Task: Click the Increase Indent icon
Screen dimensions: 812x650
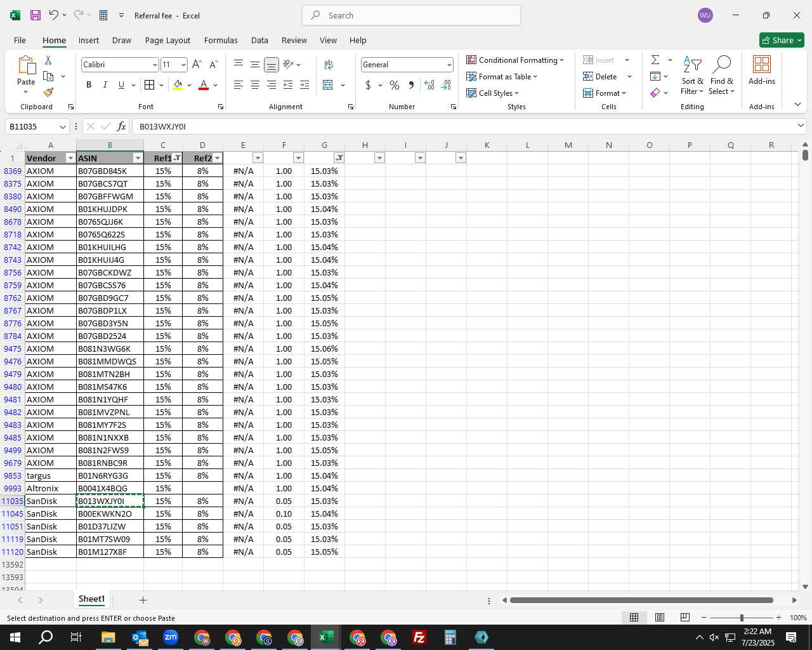Action: coord(304,85)
